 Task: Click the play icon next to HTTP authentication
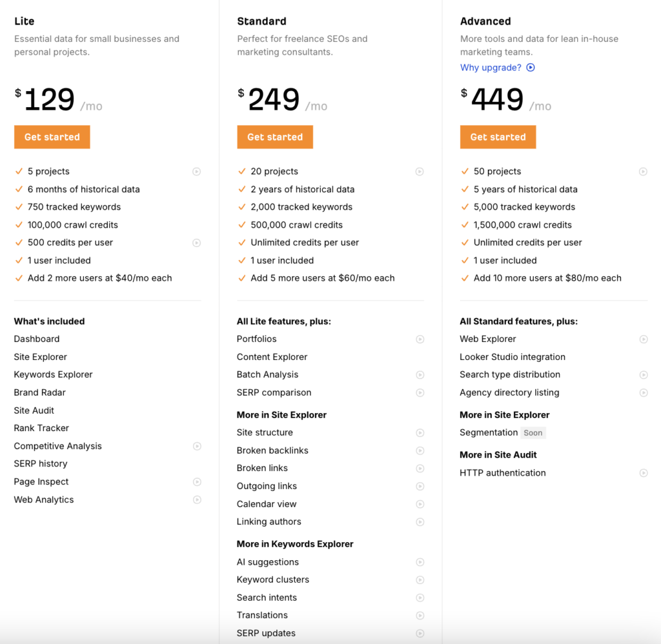click(x=644, y=473)
